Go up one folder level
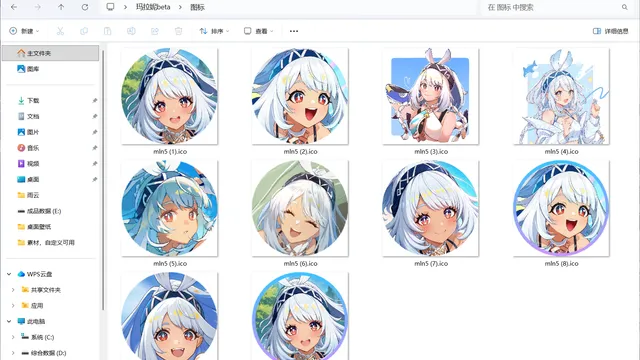The height and width of the screenshot is (360, 640). click(61, 7)
